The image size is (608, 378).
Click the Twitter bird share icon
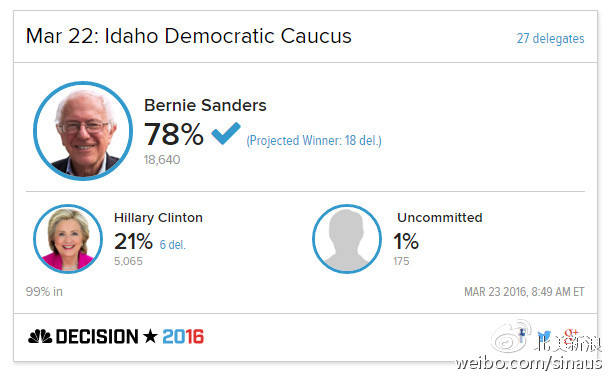(544, 336)
